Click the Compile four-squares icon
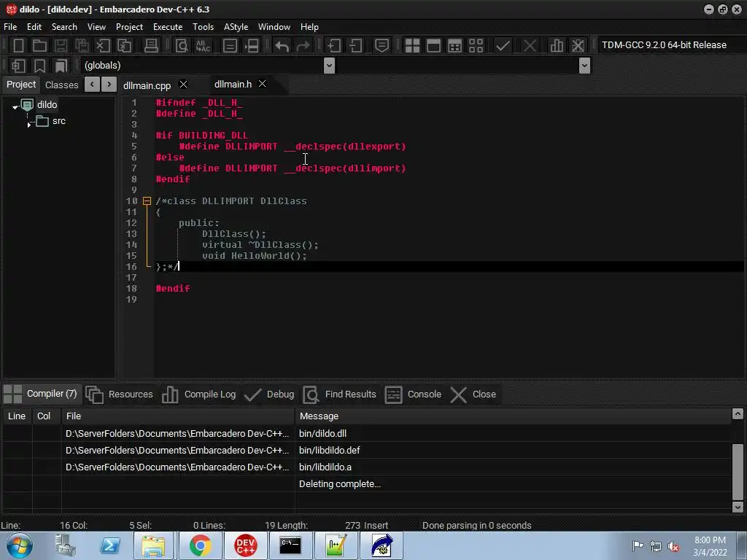Screen dimensions: 747x560 click(412, 46)
